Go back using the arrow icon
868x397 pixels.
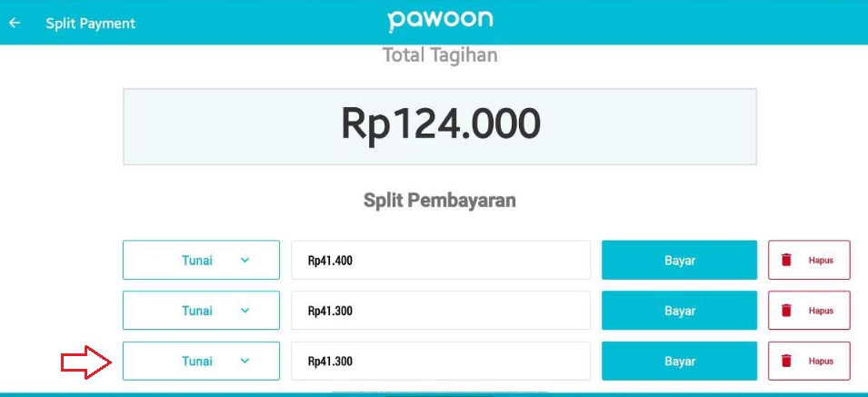click(15, 23)
